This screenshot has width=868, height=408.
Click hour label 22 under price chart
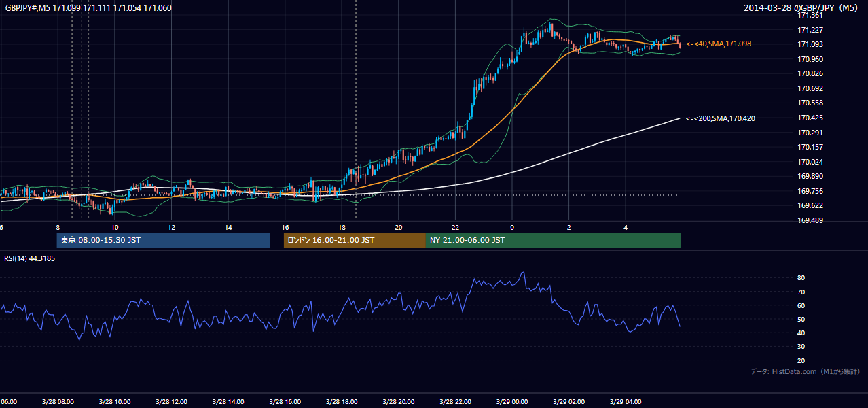(x=455, y=227)
